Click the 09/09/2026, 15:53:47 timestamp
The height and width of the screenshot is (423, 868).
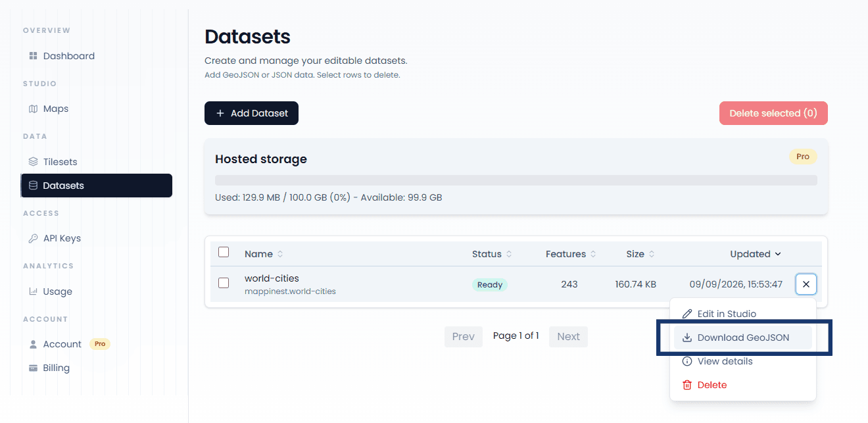pos(736,284)
